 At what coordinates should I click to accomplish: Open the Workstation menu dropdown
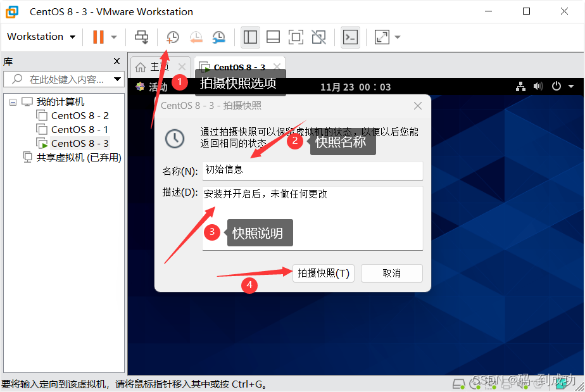point(41,37)
